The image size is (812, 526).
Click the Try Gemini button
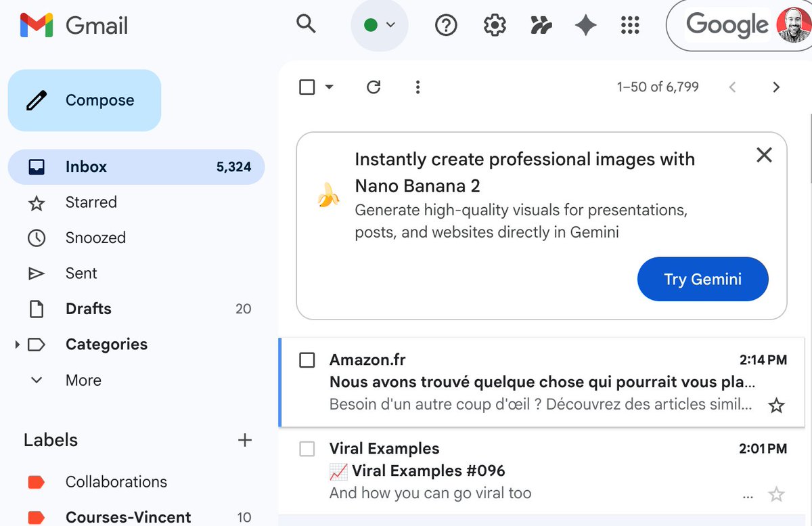(x=703, y=279)
